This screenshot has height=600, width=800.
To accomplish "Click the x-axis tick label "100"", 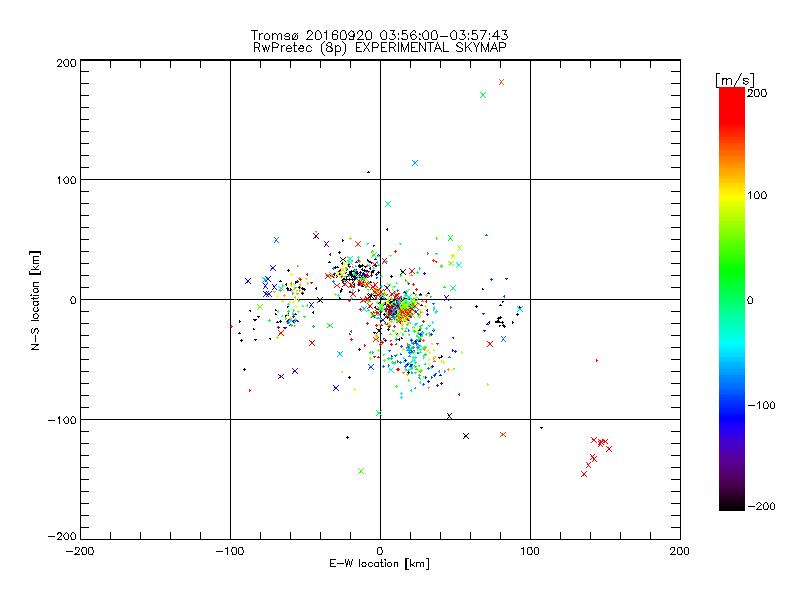I will point(530,551).
